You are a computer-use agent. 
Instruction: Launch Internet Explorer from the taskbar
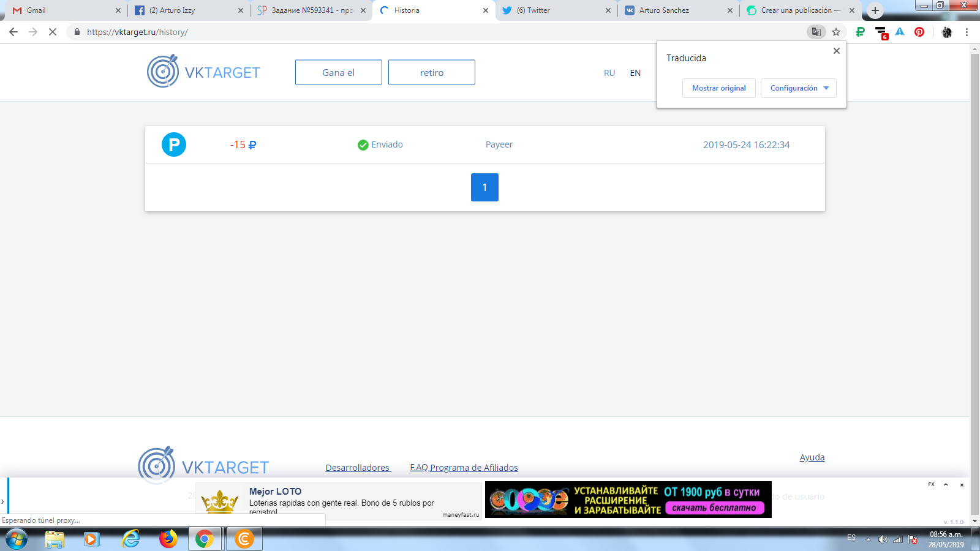pyautogui.click(x=130, y=539)
